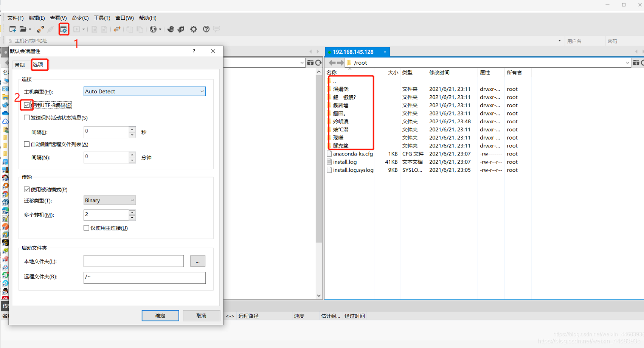Click the Disconnect plug icon
Viewport: 644px width, 348px height.
[50, 29]
